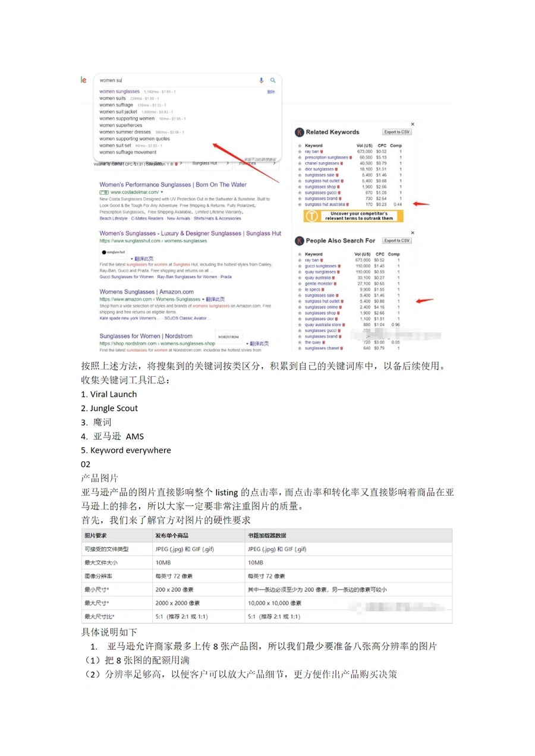Click the '5. Keyword everywhere' list line
This screenshot has height=756, width=535.
click(126, 450)
